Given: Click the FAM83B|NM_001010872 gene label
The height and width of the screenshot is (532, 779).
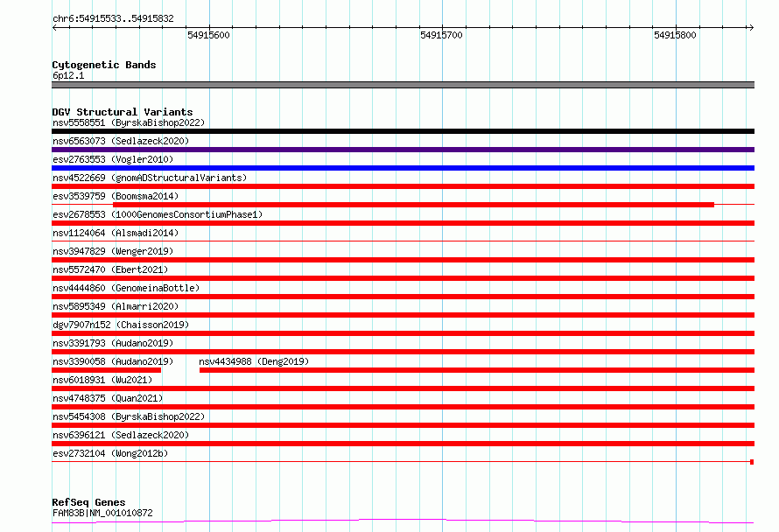Looking at the screenshot, I should [102, 513].
